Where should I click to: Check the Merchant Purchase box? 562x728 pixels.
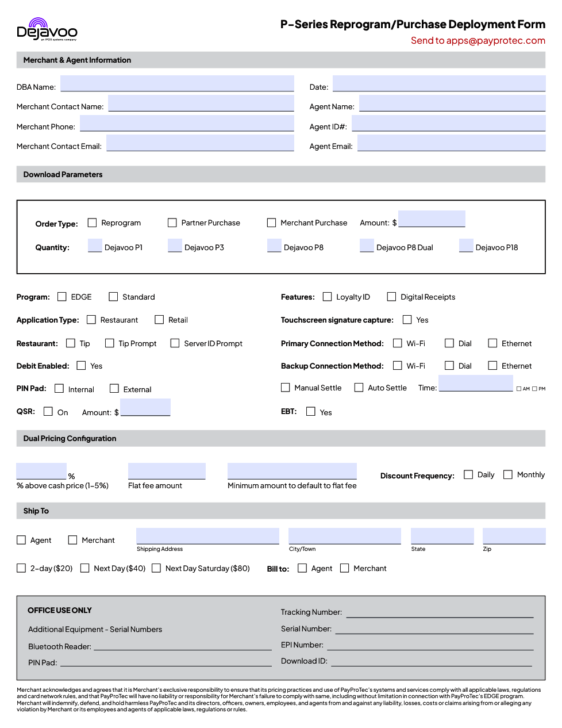tap(272, 223)
